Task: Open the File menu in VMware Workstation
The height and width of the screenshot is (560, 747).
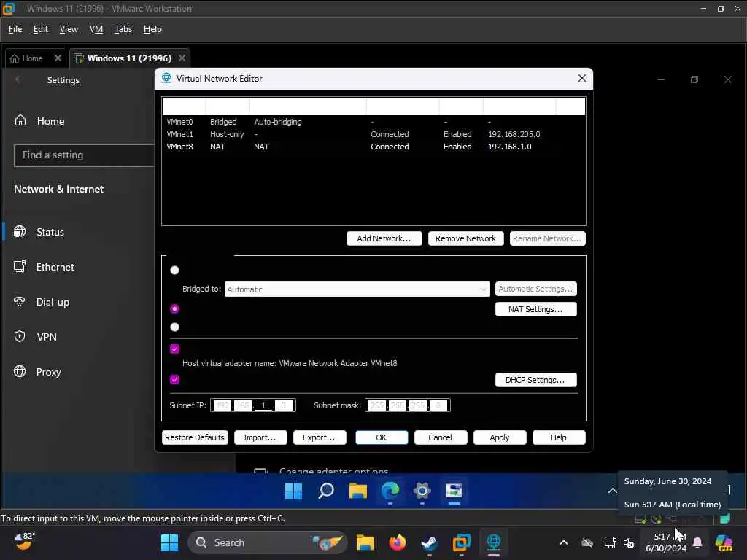Action: click(15, 29)
